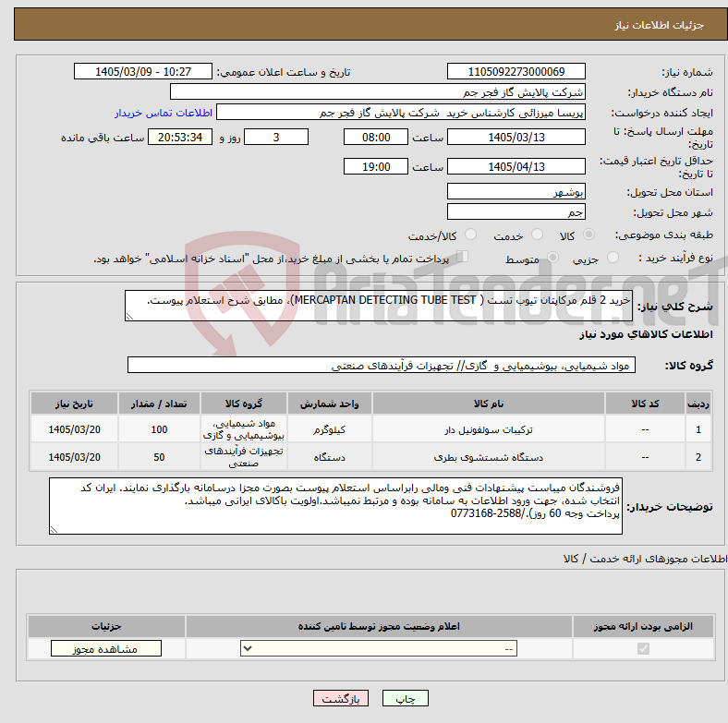Click the مشاهده مجوز button
The width and height of the screenshot is (728, 723).
point(106,648)
